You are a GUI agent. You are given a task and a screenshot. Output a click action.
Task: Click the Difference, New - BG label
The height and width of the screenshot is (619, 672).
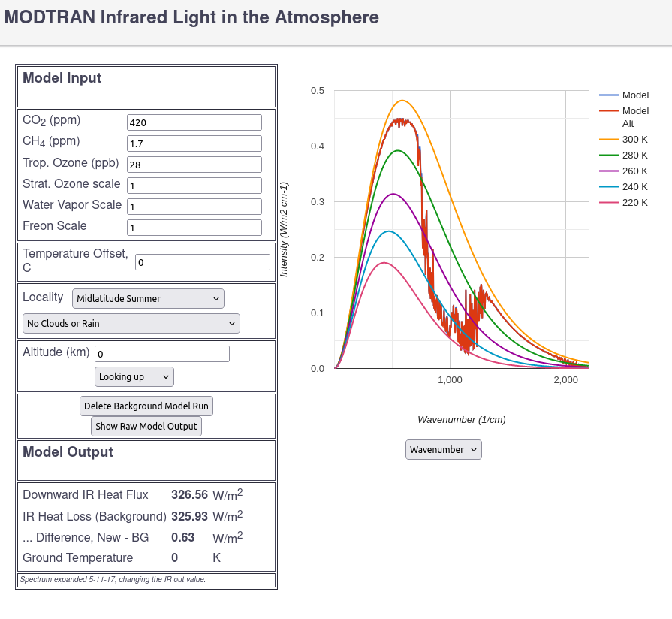coord(86,538)
